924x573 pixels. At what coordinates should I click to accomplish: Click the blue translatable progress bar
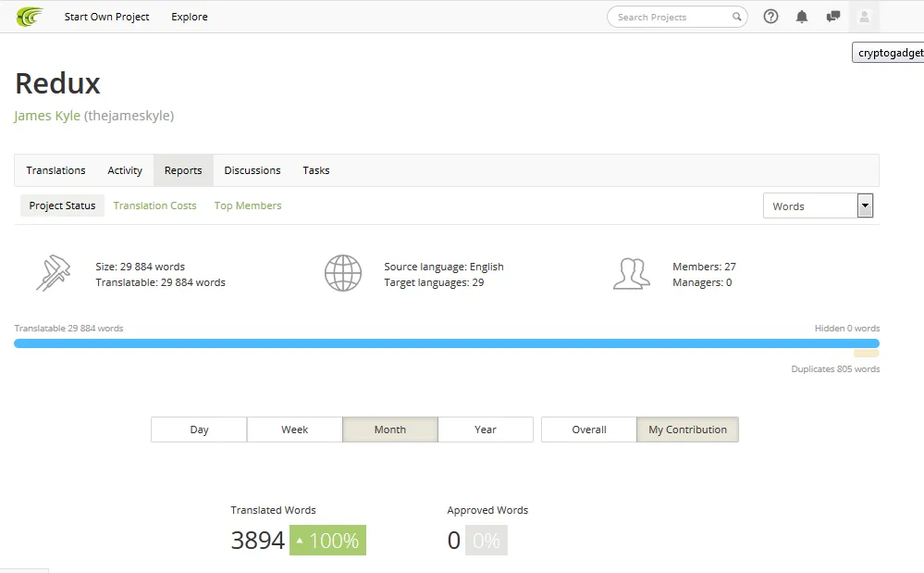447,343
